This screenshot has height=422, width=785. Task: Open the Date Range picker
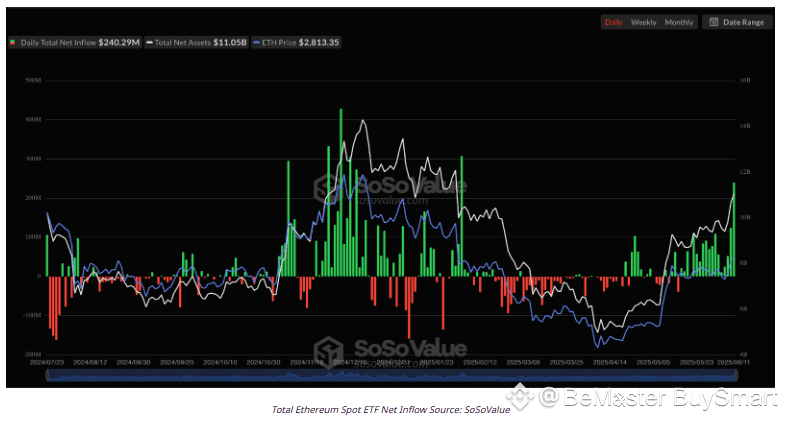(737, 22)
